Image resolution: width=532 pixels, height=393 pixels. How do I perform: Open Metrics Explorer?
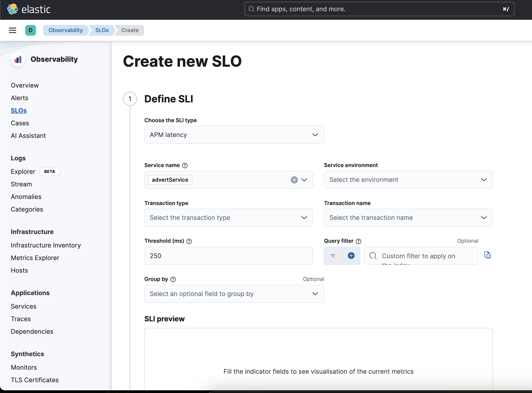35,258
